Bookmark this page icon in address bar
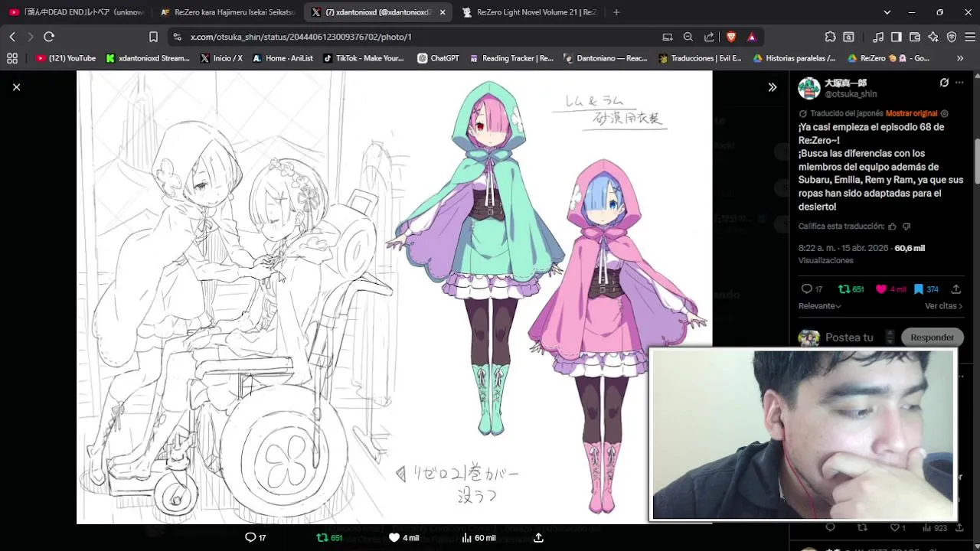Screen dimensions: 980x551 tap(153, 37)
